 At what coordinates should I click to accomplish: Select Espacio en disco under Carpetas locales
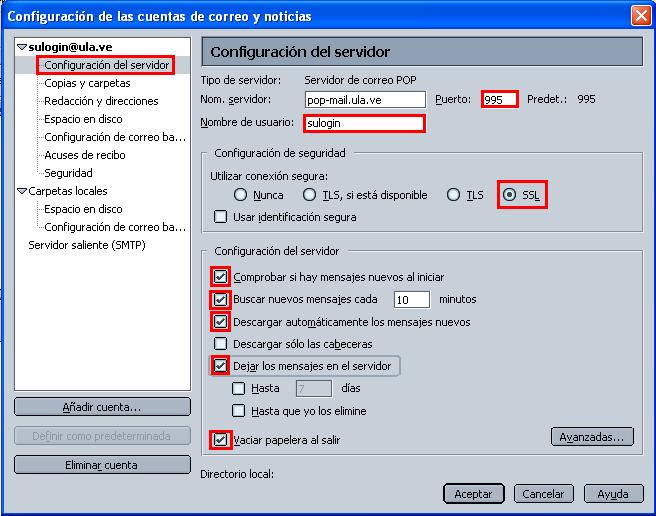click(x=83, y=209)
